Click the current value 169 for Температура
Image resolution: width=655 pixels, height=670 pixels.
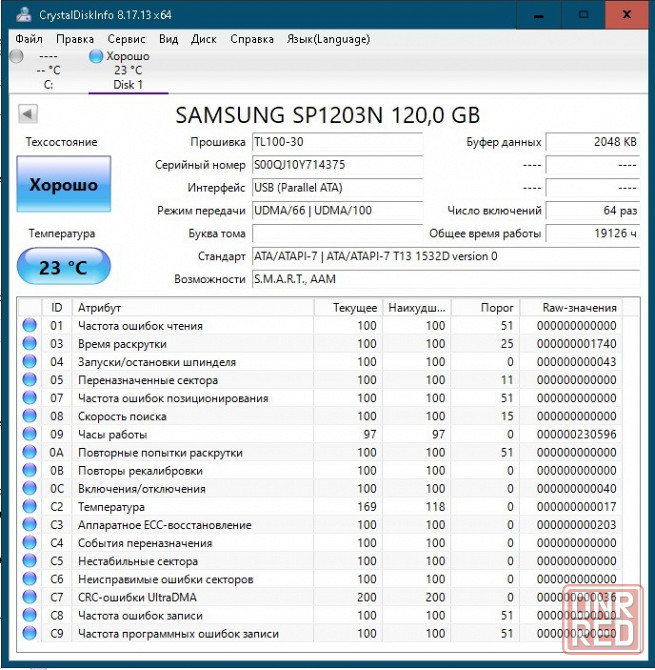click(x=367, y=507)
